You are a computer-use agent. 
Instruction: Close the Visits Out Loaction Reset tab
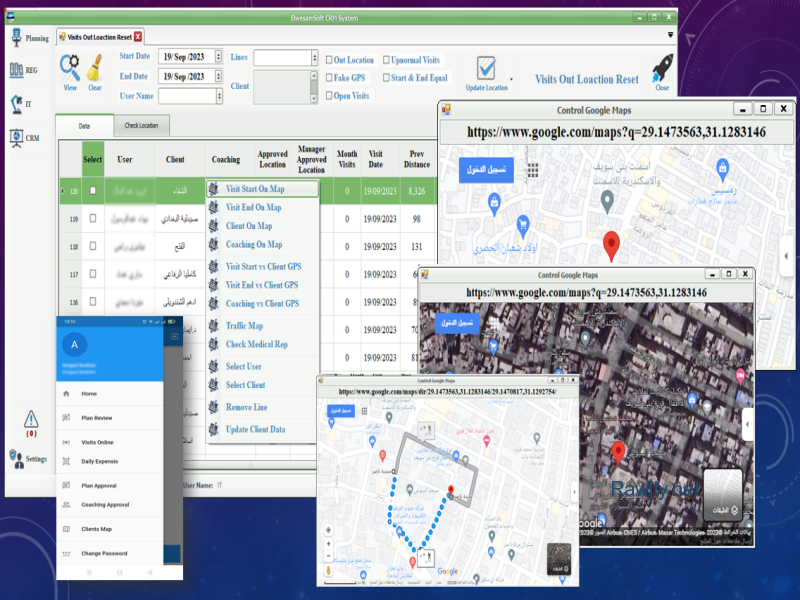[x=138, y=37]
